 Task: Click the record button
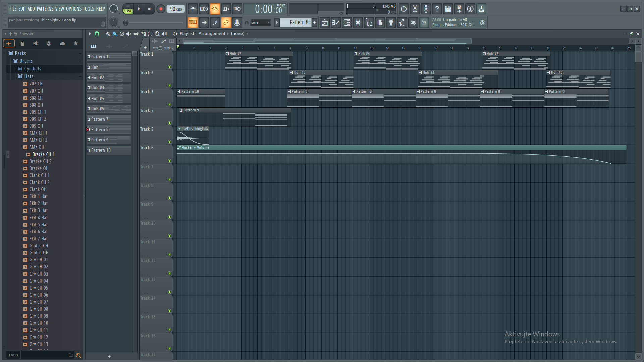coord(161,9)
